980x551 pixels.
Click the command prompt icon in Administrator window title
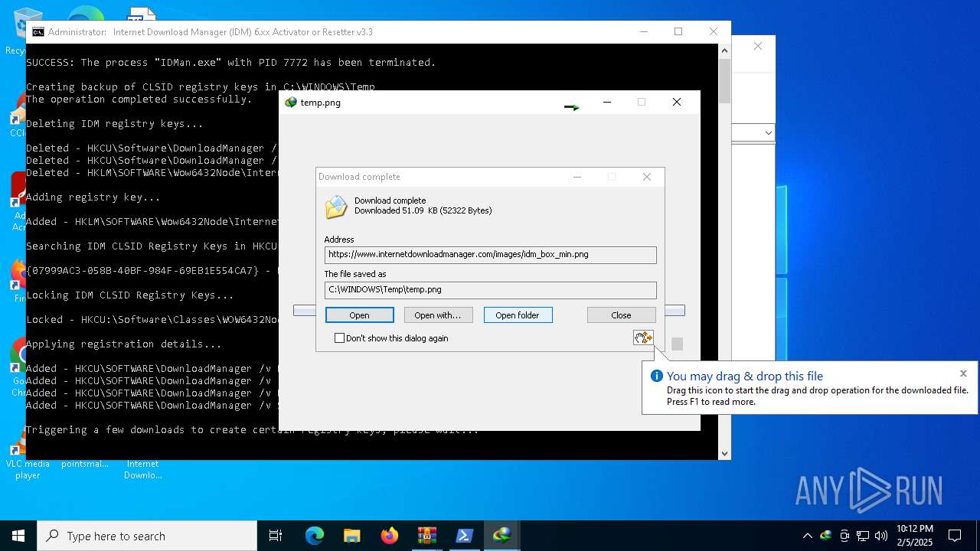[x=38, y=32]
